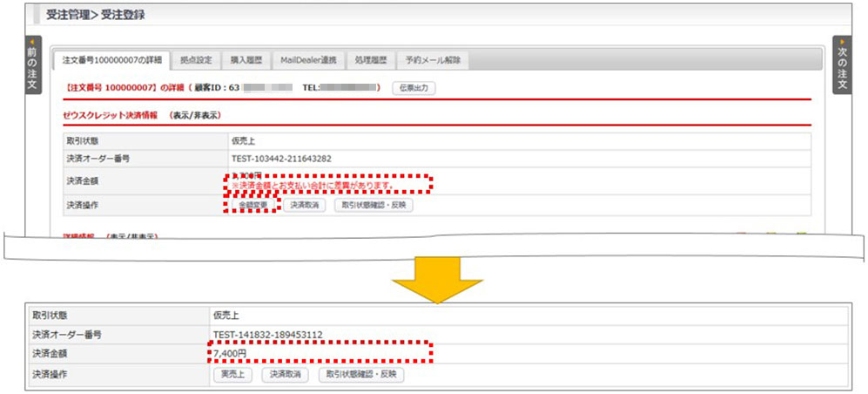
Task: Switch to the 処理履歴 tab
Action: 371,60
